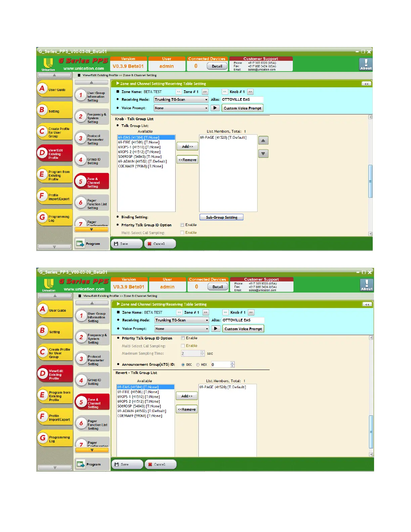
Task: Click vertical scrollbar thumb in top window
Action: point(370,181)
